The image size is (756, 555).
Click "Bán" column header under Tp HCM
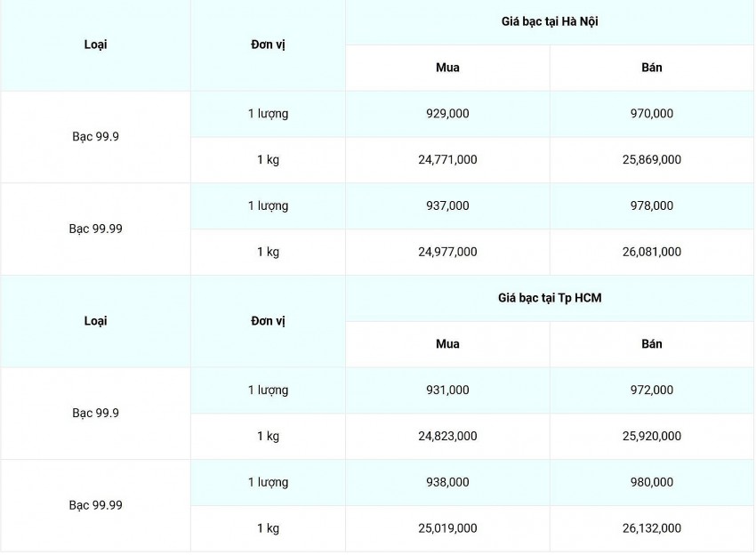651,344
